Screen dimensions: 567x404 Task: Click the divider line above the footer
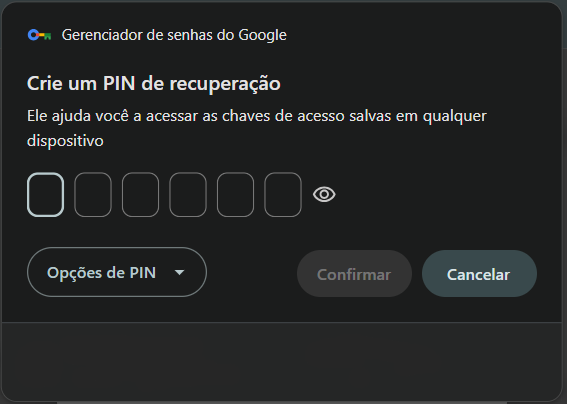pos(282,322)
